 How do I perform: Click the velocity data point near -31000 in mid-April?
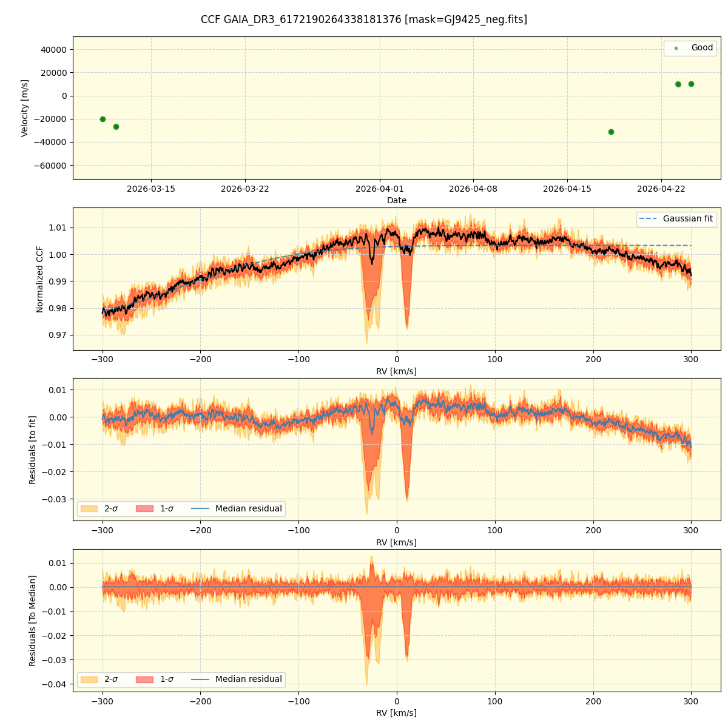click(611, 132)
